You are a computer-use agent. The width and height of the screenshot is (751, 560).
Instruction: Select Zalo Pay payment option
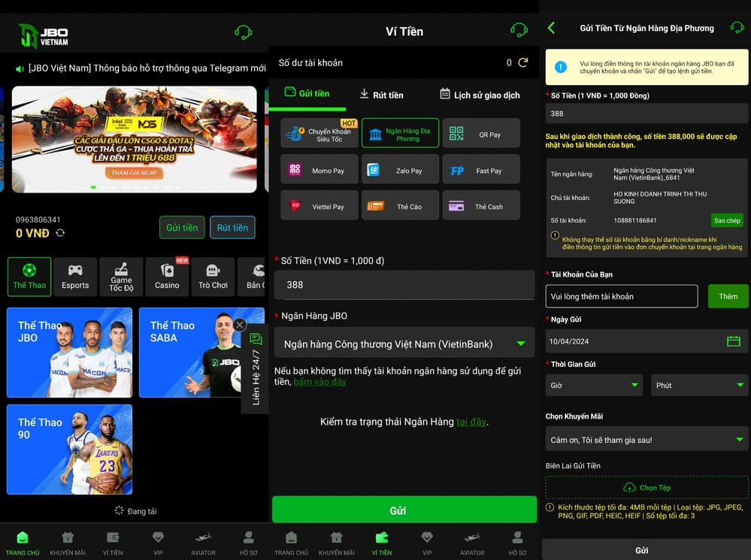coord(400,169)
